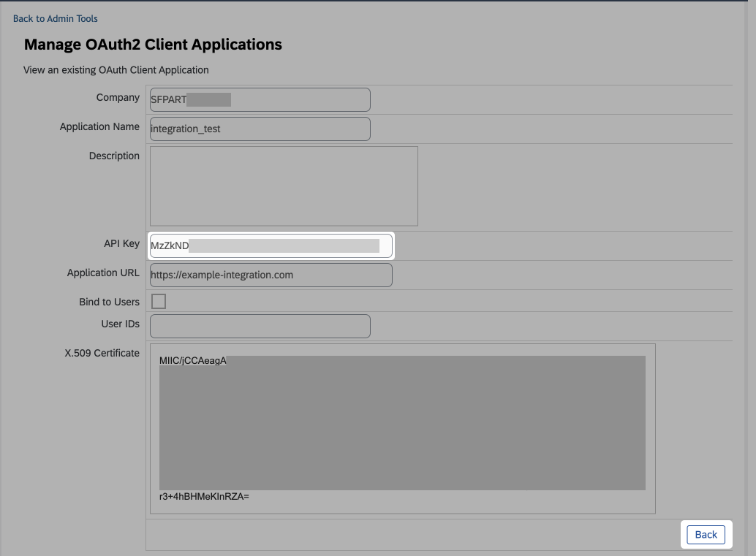
Task: Click certificate starting text MIIC/jCCAeagA
Action: (x=193, y=361)
